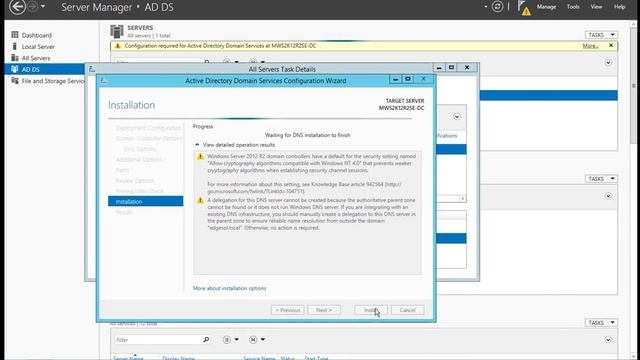
Task: Open the Servers section TASKS dropdown
Action: click(601, 35)
